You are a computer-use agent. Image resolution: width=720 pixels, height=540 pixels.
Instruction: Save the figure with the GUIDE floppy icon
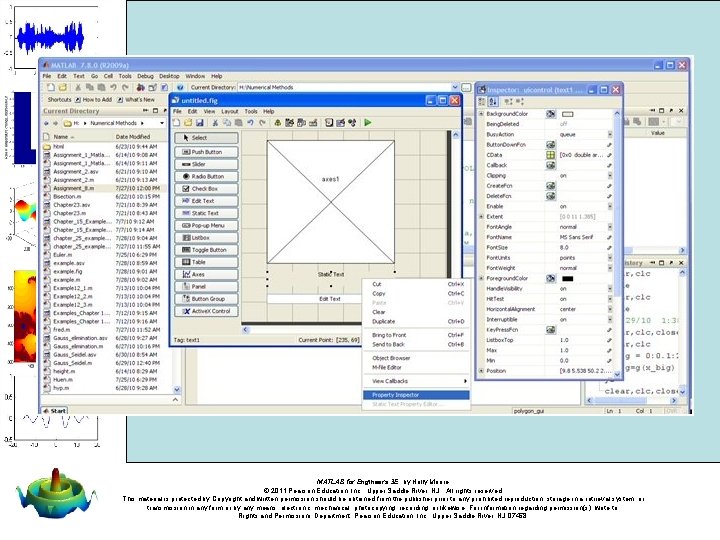[200, 123]
